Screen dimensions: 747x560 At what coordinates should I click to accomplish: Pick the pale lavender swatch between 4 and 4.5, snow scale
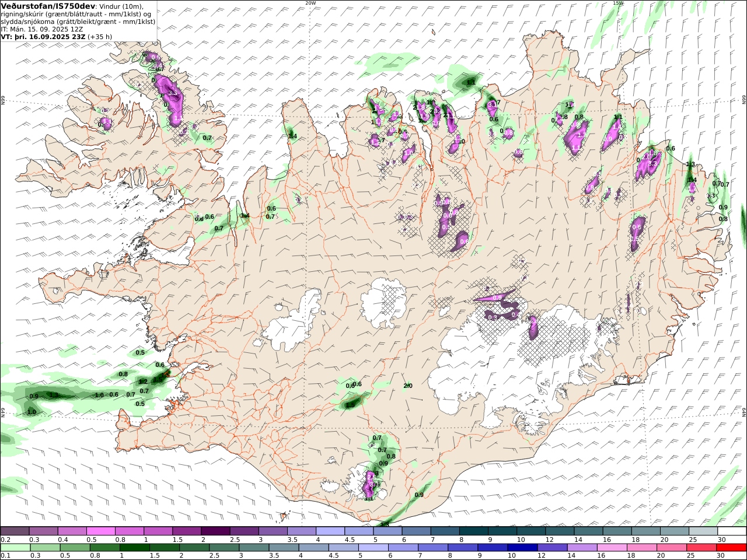[x=330, y=531]
